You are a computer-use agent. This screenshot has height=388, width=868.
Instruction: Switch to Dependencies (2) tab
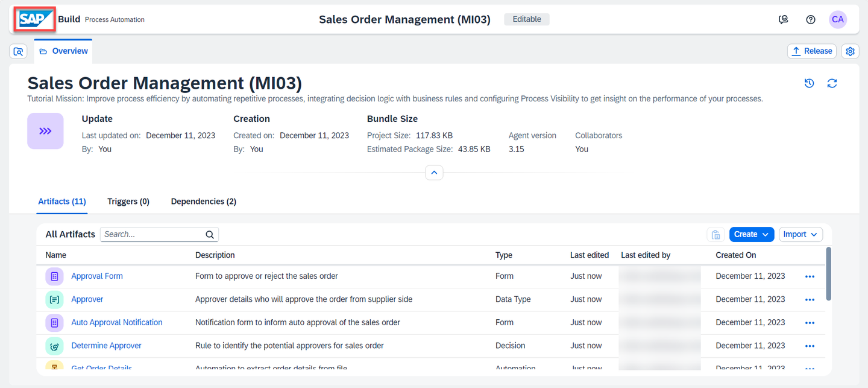point(204,202)
